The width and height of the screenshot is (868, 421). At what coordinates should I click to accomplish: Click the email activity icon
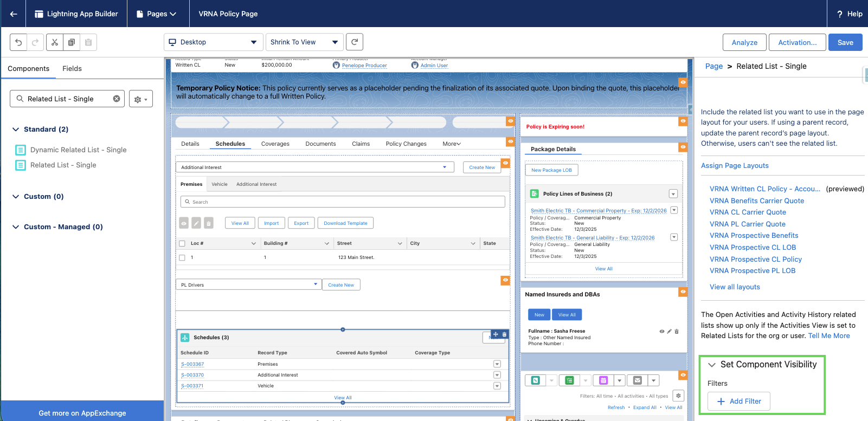tap(637, 380)
